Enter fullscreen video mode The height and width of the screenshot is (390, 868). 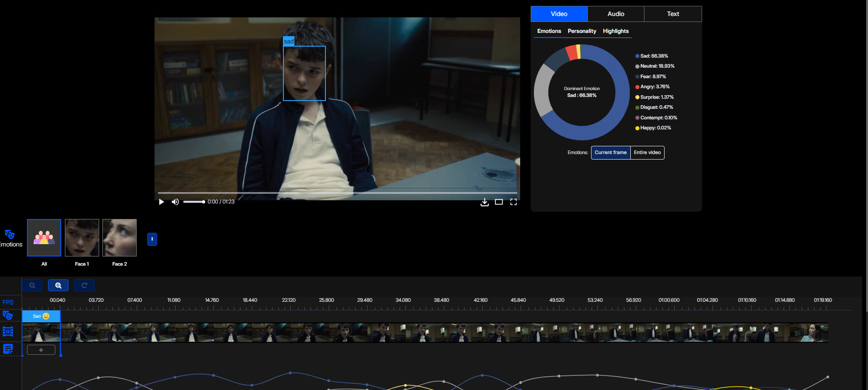pos(513,202)
